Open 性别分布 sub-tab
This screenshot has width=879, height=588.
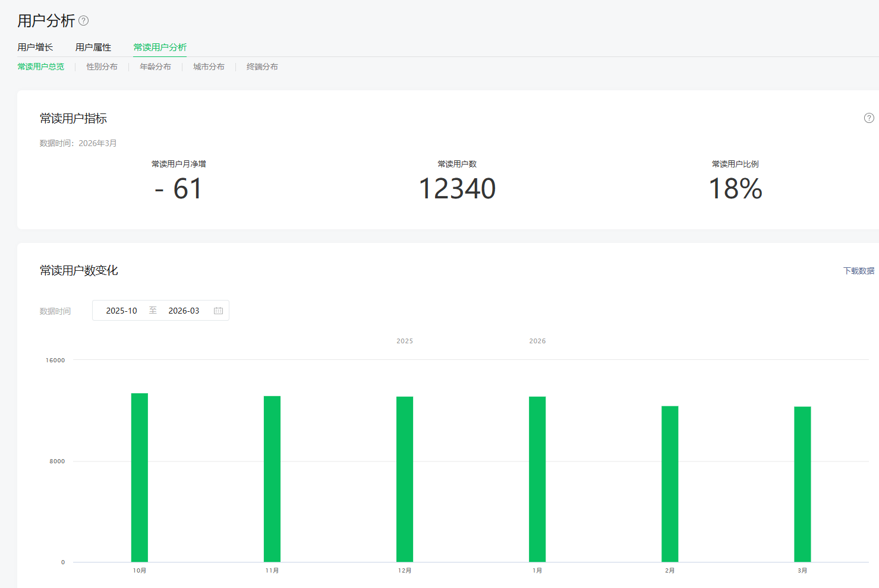102,67
